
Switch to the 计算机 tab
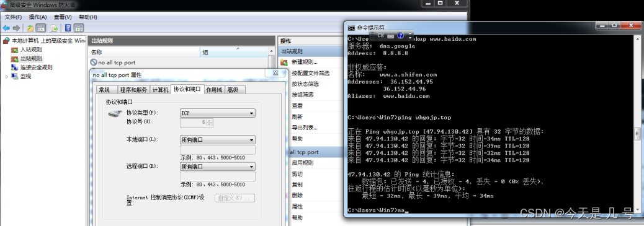click(160, 90)
